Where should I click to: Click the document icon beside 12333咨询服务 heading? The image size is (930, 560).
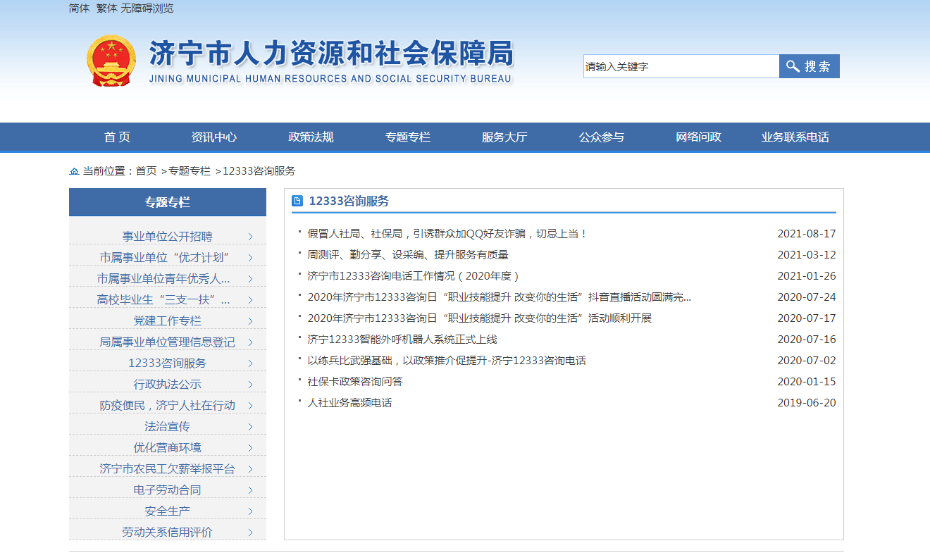tap(297, 201)
